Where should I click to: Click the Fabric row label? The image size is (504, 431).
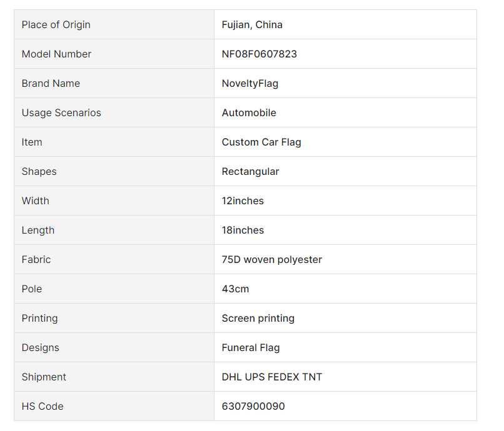coord(36,260)
